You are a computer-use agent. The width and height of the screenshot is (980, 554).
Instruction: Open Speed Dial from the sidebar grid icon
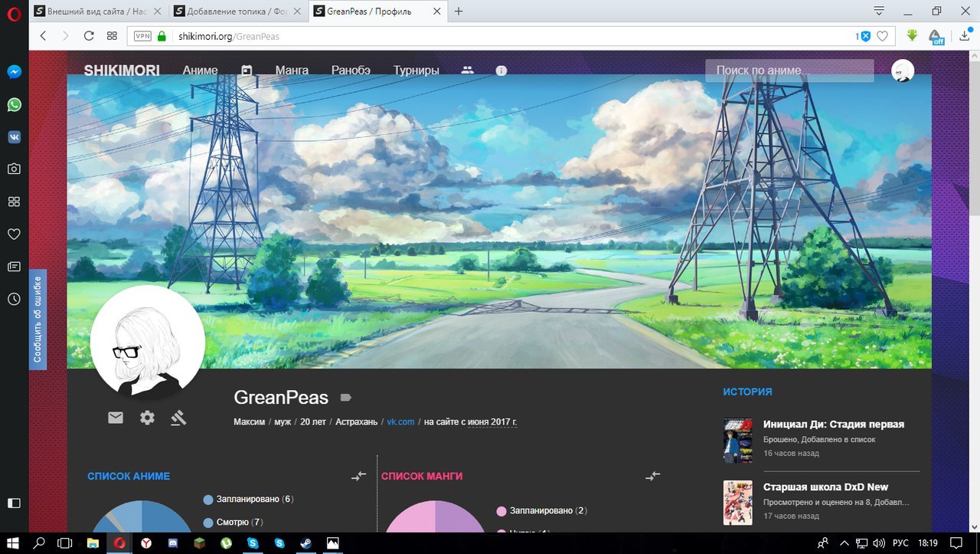(x=14, y=202)
